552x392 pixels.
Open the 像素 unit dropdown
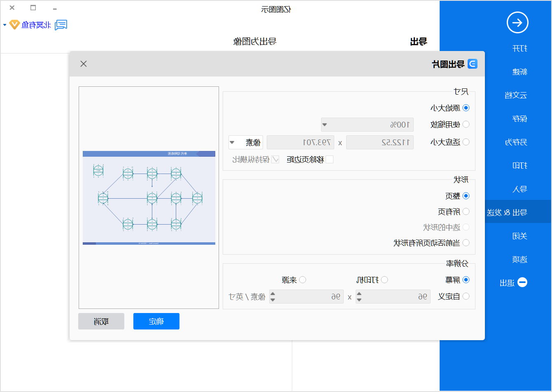tap(246, 142)
